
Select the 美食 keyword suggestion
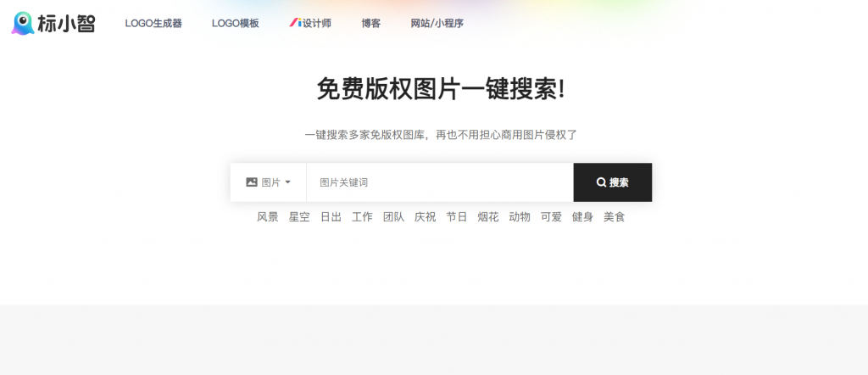tap(615, 217)
